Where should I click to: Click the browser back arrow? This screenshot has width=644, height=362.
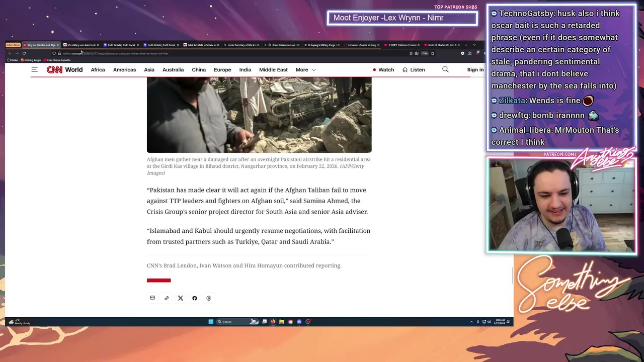(10, 53)
